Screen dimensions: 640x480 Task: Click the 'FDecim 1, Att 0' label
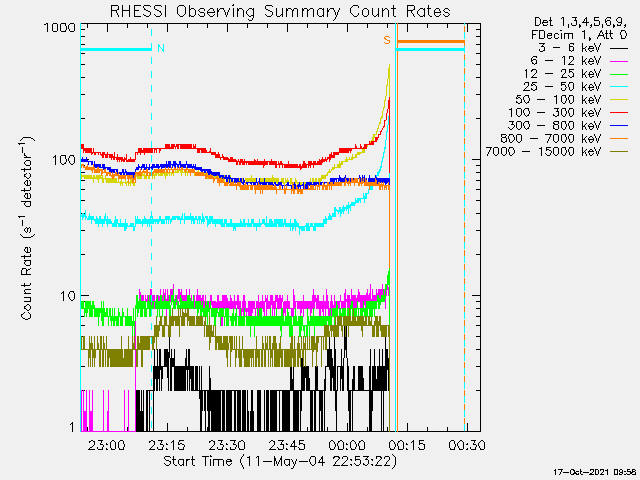click(x=579, y=35)
